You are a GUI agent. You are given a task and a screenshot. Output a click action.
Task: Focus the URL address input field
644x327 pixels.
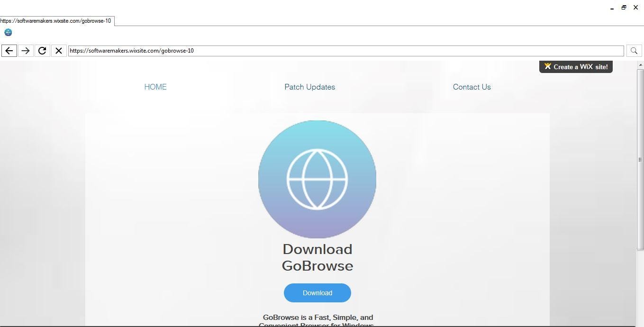(x=346, y=51)
